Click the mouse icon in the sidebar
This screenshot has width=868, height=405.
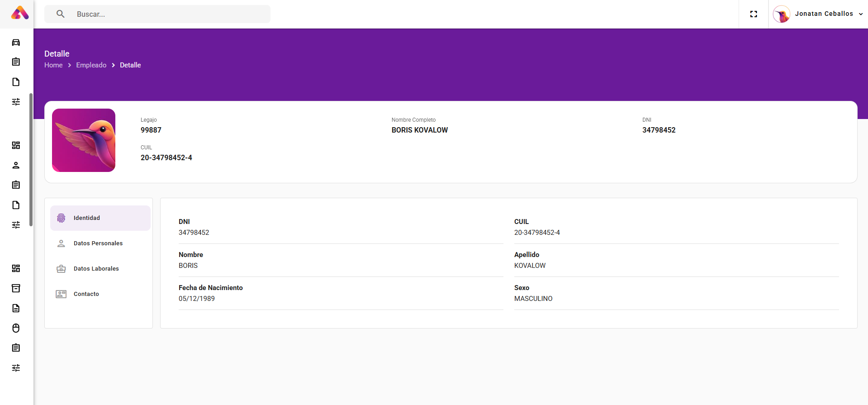(16, 328)
